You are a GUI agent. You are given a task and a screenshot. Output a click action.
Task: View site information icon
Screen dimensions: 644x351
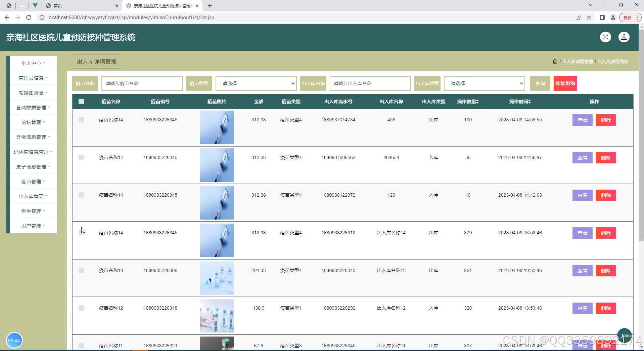coord(42,17)
